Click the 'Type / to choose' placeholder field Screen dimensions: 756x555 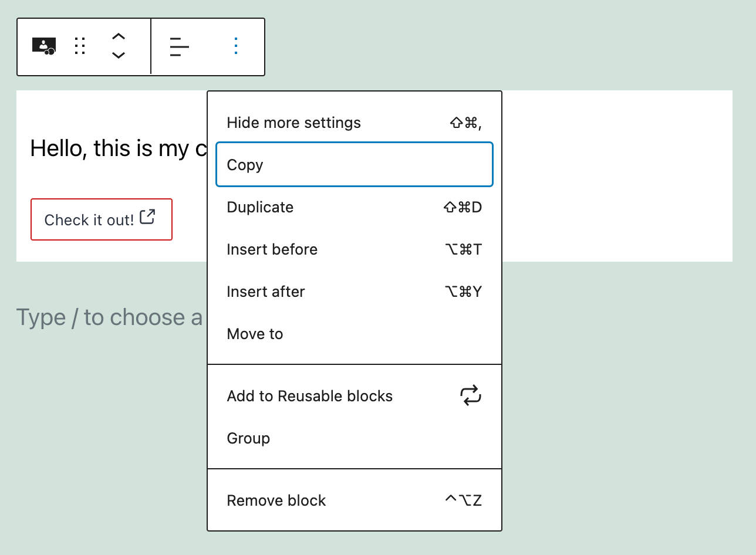tap(109, 317)
